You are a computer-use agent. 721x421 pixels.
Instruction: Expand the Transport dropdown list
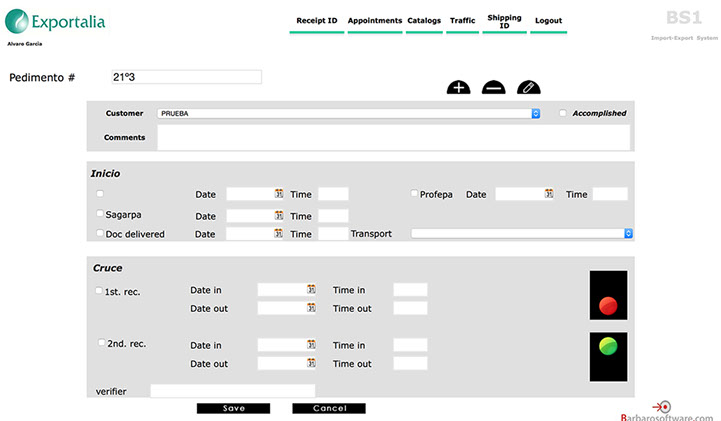[x=522, y=233]
